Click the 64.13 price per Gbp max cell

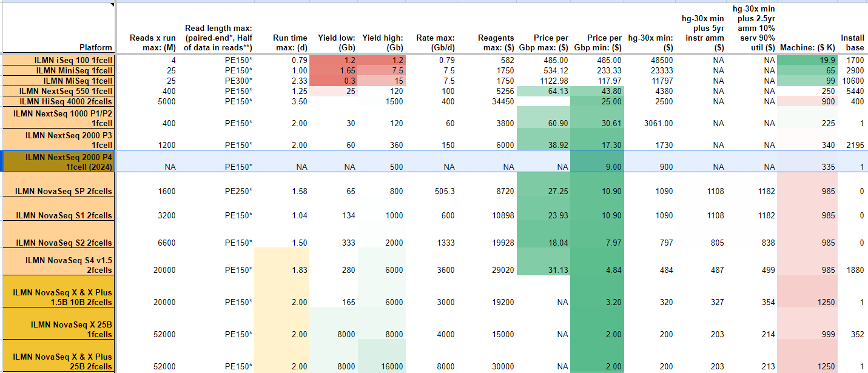(543, 91)
